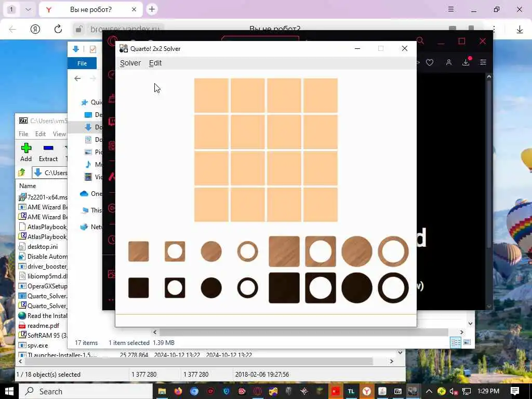Expand the Yandex tab list chevron

tap(28, 9)
